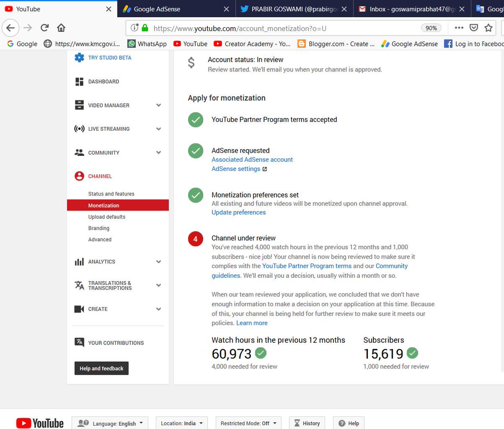The image size is (504, 429).
Task: Expand the Live Streaming section chevron
Action: pos(159,129)
